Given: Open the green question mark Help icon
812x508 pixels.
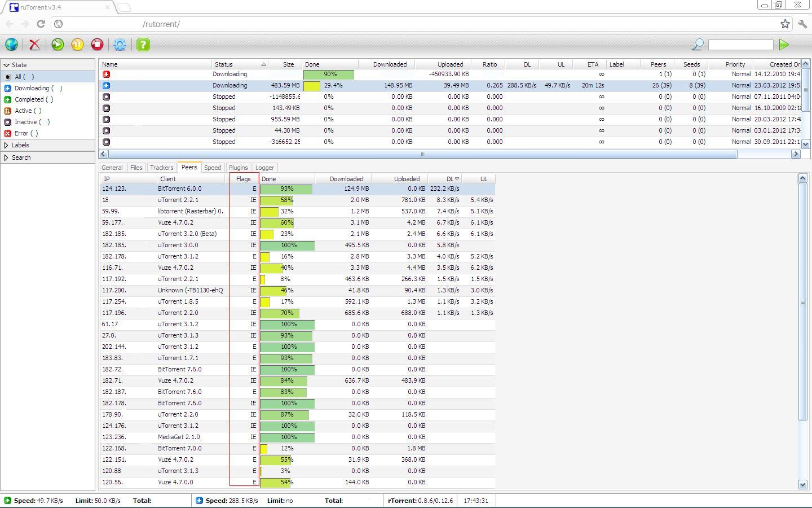Looking at the screenshot, I should point(143,45).
